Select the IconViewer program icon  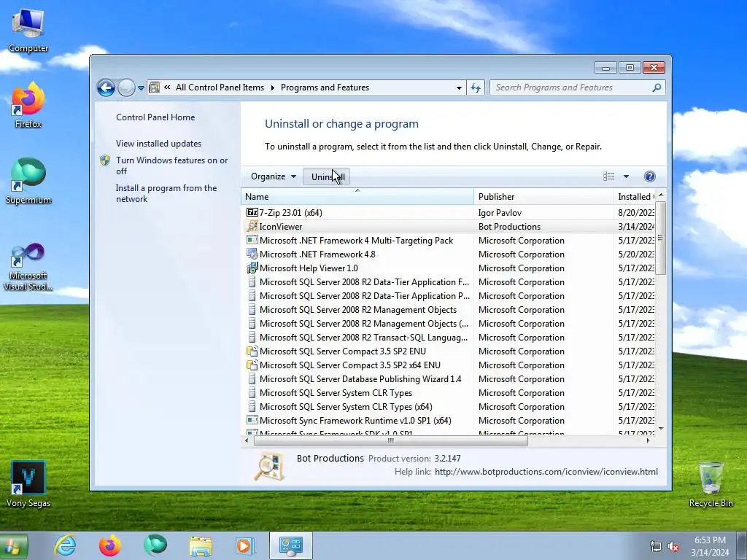click(252, 226)
